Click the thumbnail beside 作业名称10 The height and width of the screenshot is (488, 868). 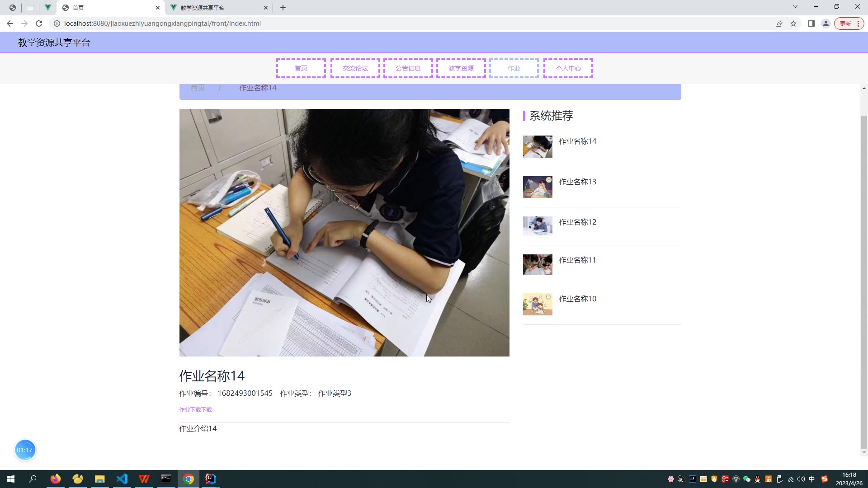[538, 305]
